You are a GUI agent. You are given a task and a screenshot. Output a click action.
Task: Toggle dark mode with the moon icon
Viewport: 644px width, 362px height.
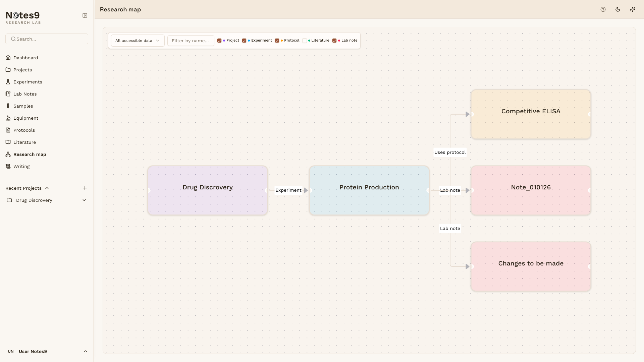[x=618, y=9]
